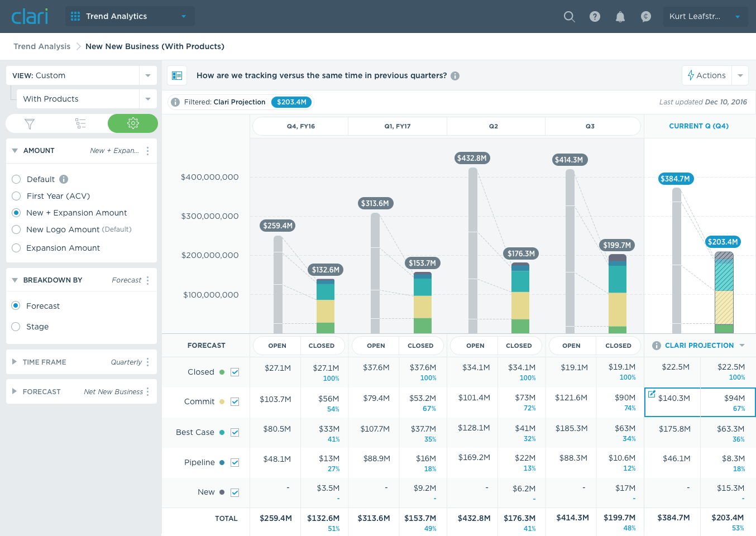Image resolution: width=756 pixels, height=536 pixels.
Task: Select Expansion Amount radio button
Action: pos(16,248)
